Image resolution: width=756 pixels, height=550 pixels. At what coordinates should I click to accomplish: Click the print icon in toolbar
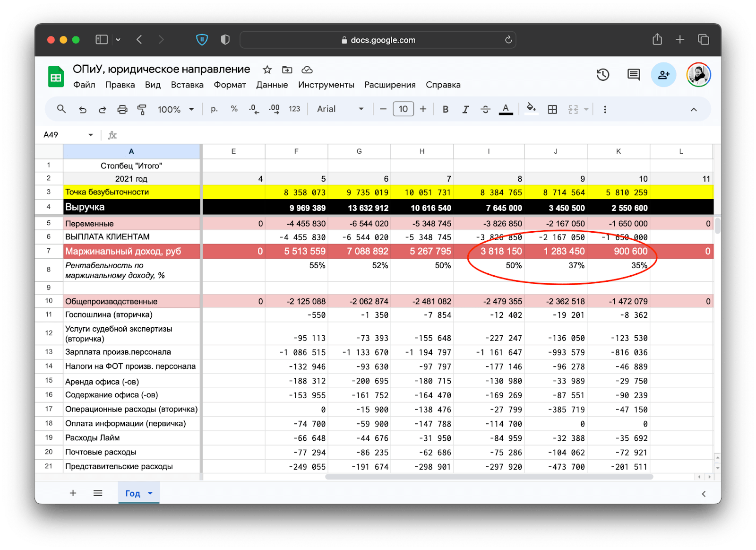pos(122,110)
